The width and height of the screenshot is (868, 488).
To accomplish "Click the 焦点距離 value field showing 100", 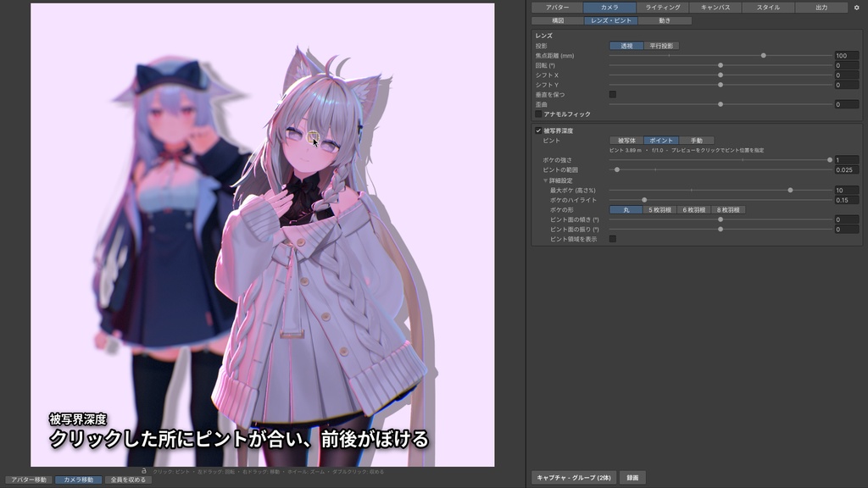I will (847, 56).
